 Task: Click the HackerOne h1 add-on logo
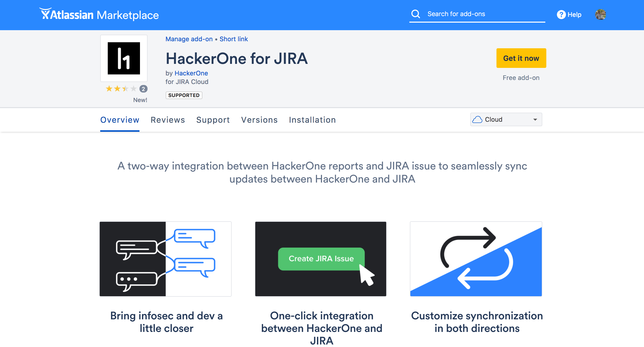pos(124,58)
